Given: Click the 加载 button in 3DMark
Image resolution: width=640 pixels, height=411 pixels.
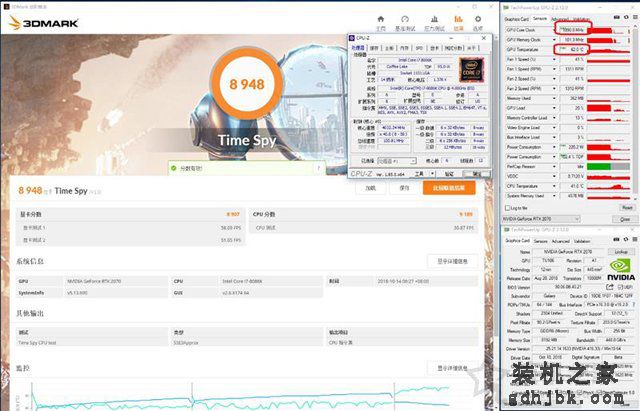Looking at the screenshot, I should (370, 188).
